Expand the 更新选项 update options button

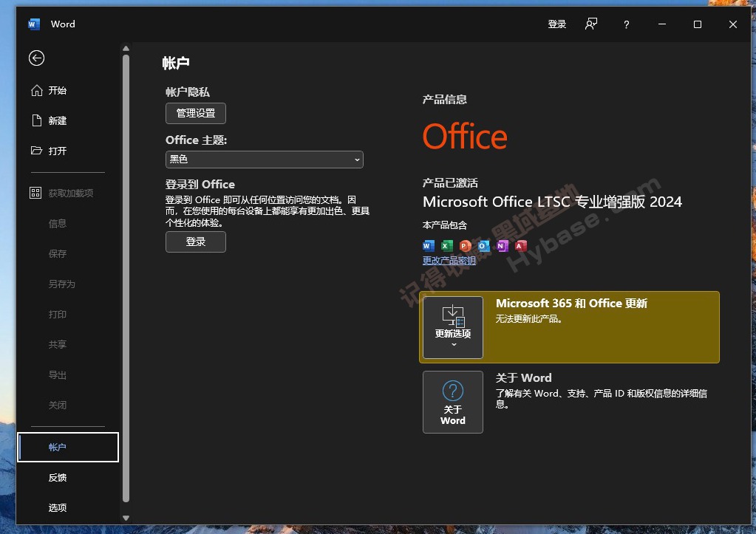[453, 327]
